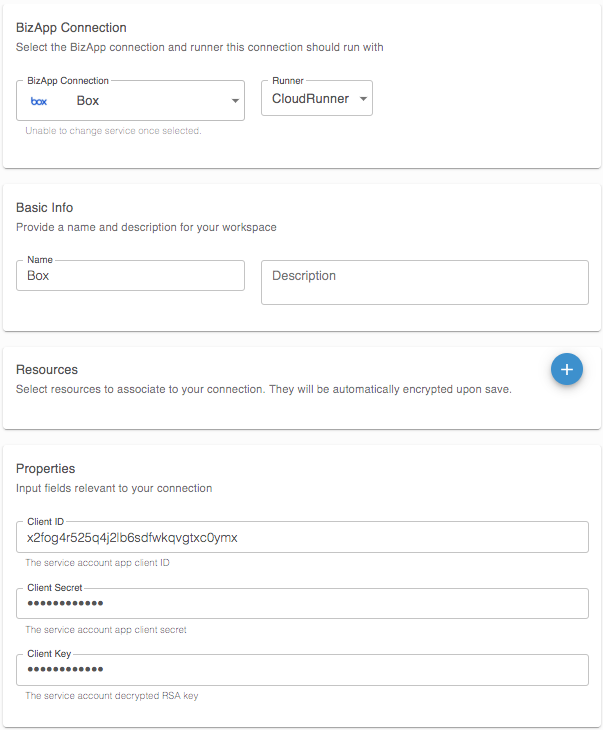This screenshot has width=603, height=730.
Task: Click the BizApp Connection section heading
Action: [x=72, y=28]
